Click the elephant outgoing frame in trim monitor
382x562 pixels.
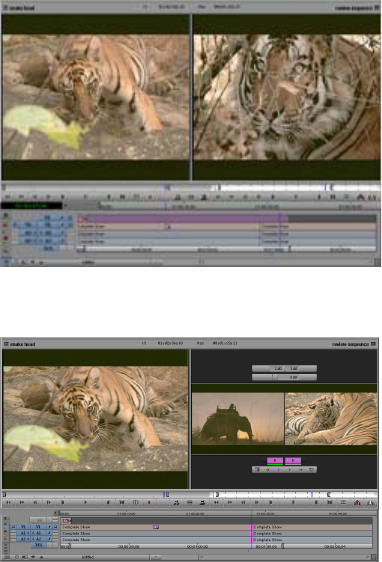(x=238, y=419)
